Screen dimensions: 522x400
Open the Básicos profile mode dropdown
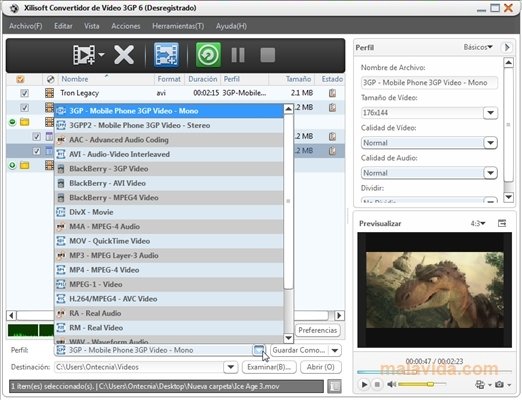[x=478, y=47]
